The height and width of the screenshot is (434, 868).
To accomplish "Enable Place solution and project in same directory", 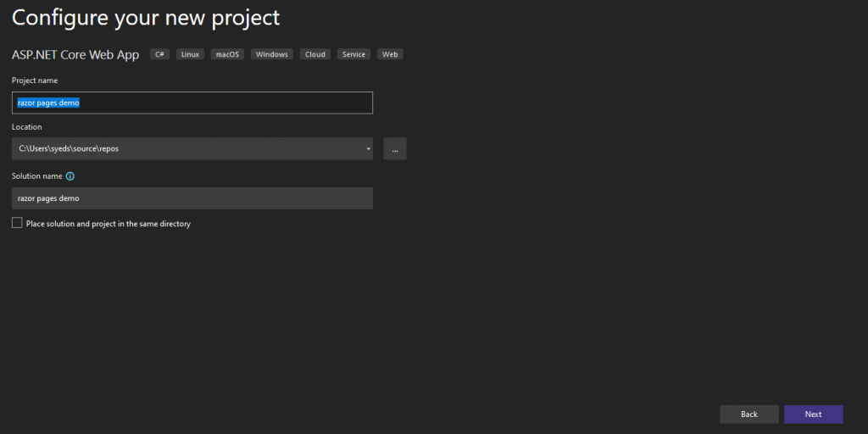I will (17, 223).
